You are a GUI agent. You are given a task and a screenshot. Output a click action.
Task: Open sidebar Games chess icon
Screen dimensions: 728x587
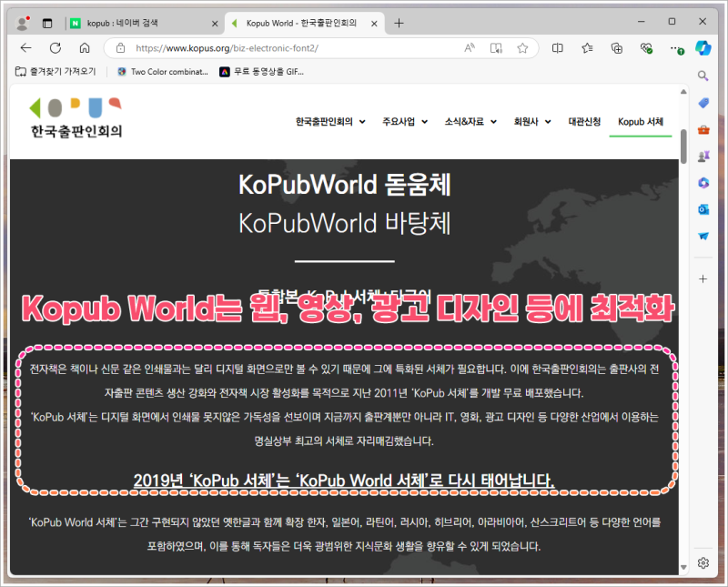[x=703, y=156]
